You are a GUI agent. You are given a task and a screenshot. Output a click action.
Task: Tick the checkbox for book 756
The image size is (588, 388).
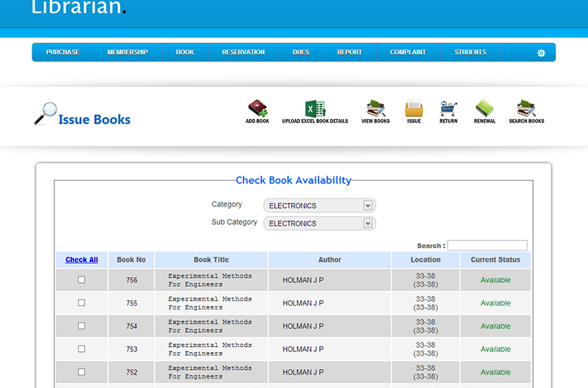82,280
